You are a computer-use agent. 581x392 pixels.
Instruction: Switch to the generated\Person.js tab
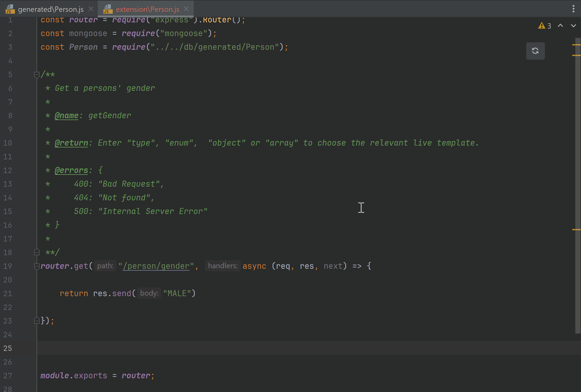pos(51,9)
